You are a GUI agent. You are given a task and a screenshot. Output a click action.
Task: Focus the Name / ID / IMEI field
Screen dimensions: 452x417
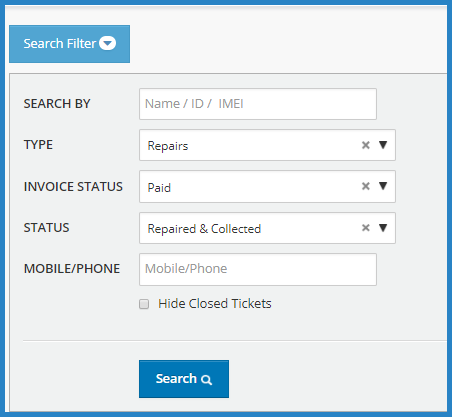click(258, 104)
